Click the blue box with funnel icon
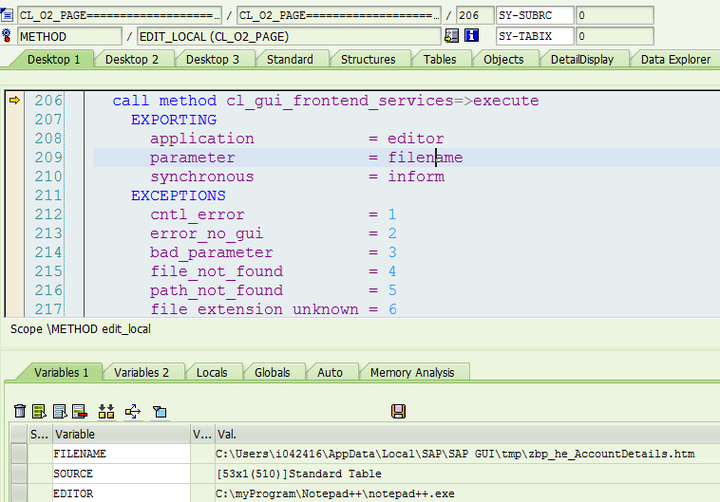This screenshot has height=502, width=720. pyautogui.click(x=159, y=411)
